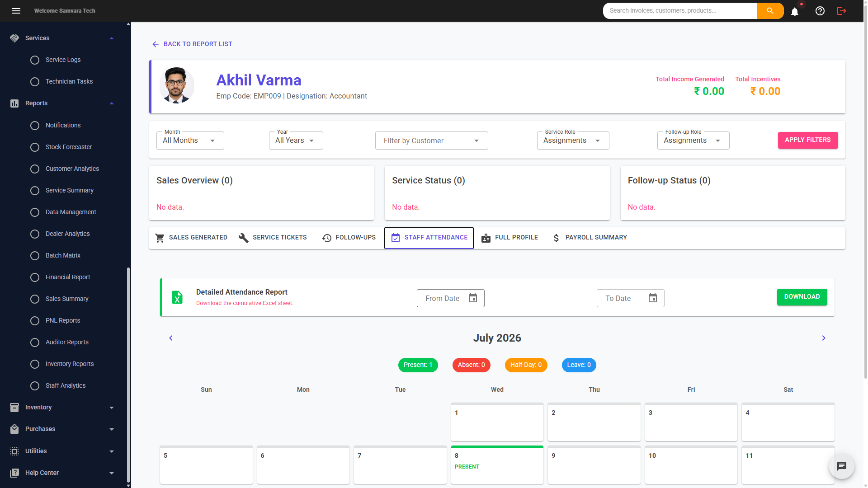Click the dollar icon on Payroll Summary
This screenshot has height=488, width=868.
(x=557, y=238)
